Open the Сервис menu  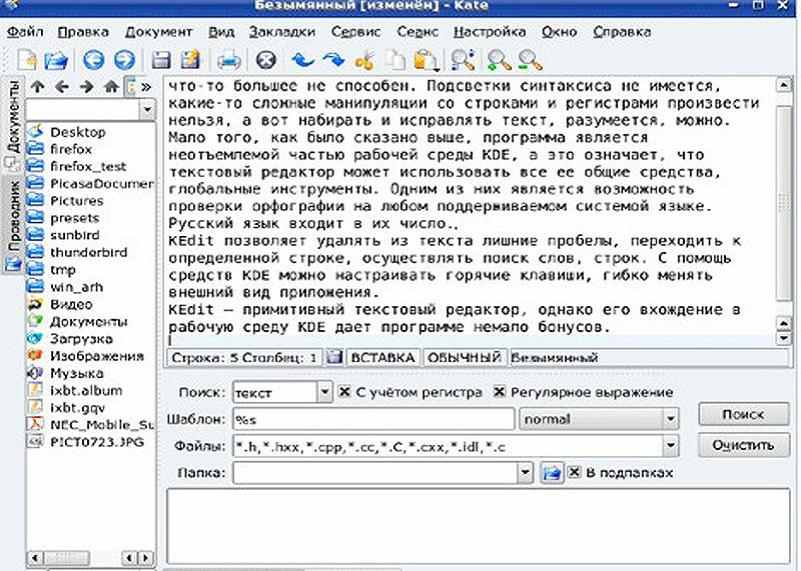click(356, 32)
